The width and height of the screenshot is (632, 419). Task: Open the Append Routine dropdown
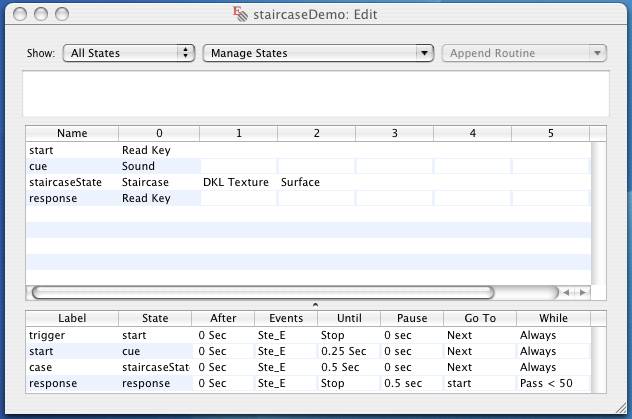click(524, 53)
